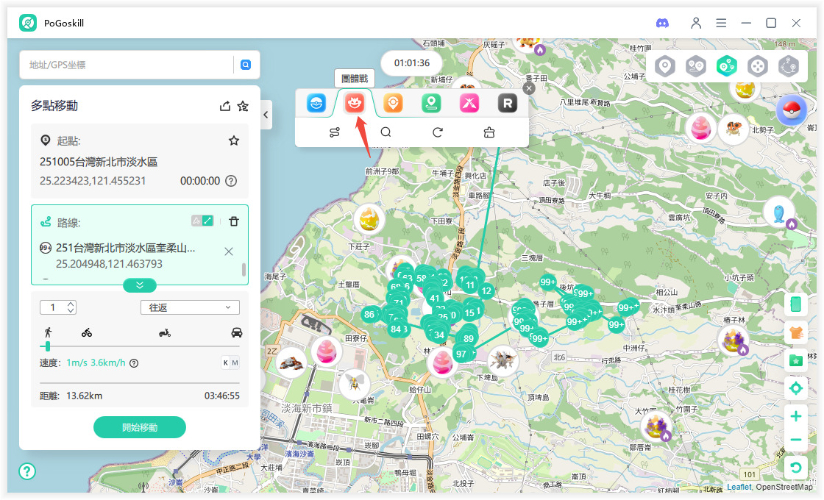This screenshot has width=824, height=500.
Task: Click the Leaflet attribution link
Action: coord(739,487)
